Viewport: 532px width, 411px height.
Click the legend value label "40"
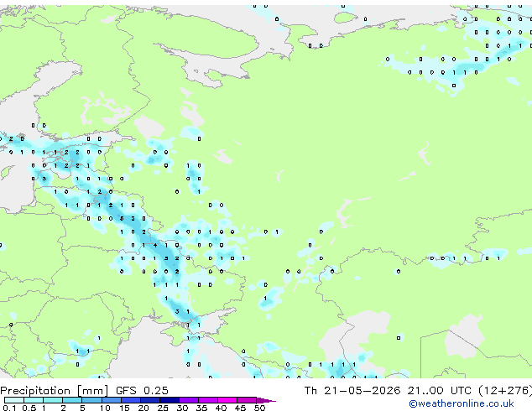(221, 408)
